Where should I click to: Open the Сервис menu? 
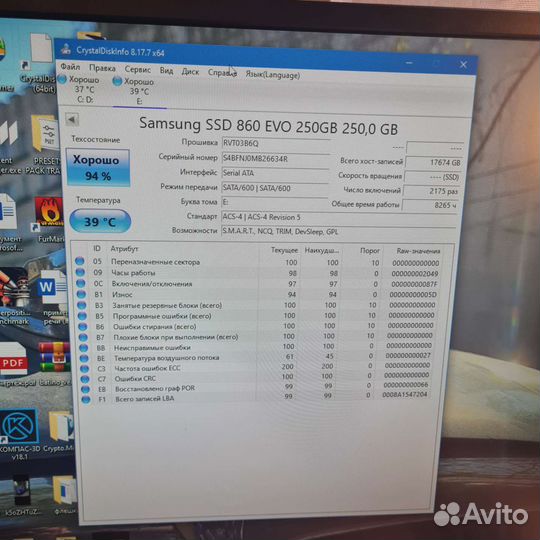point(138,69)
